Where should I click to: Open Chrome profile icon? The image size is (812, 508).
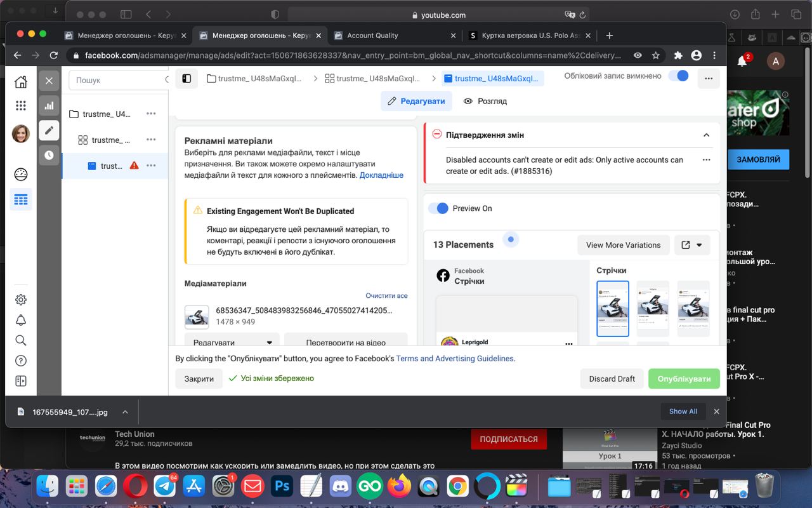tap(697, 55)
